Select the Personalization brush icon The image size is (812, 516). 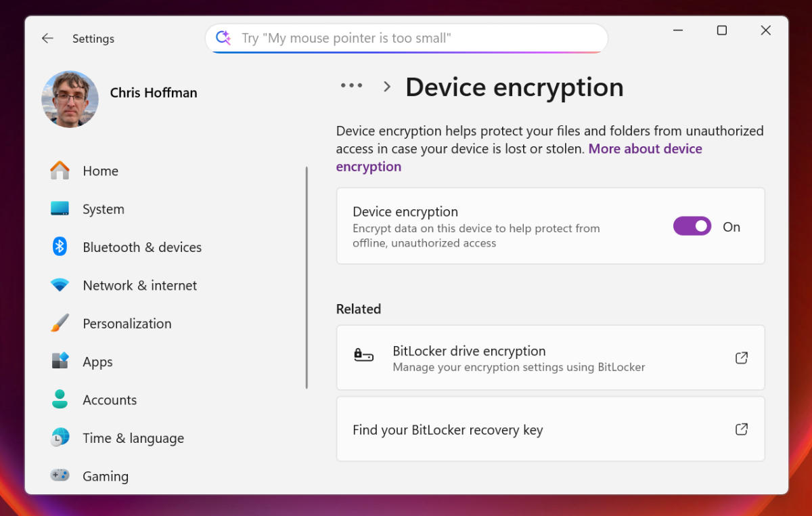pyautogui.click(x=60, y=323)
